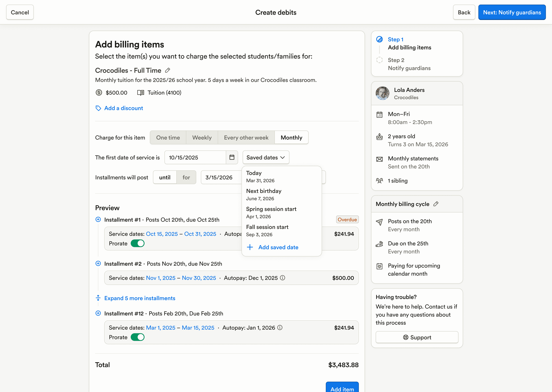Click info icon beside Autopay Jan 1, 2026
The height and width of the screenshot is (392, 552).
coord(280,328)
